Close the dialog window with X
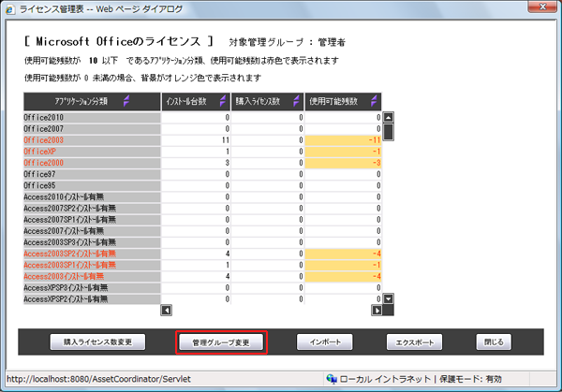Image resolution: width=562 pixels, height=392 pixels. [x=542, y=7]
